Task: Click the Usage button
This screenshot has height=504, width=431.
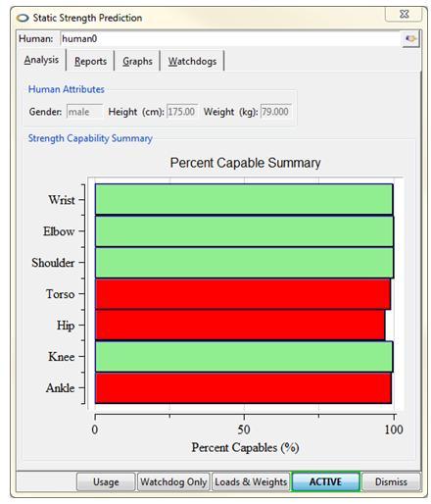Action: pyautogui.click(x=106, y=481)
